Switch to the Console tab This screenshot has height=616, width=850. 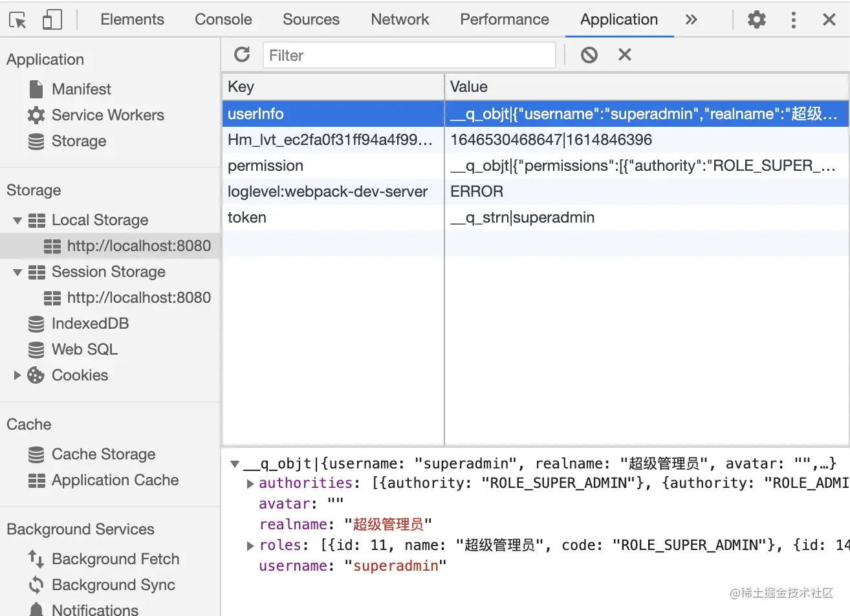click(223, 19)
